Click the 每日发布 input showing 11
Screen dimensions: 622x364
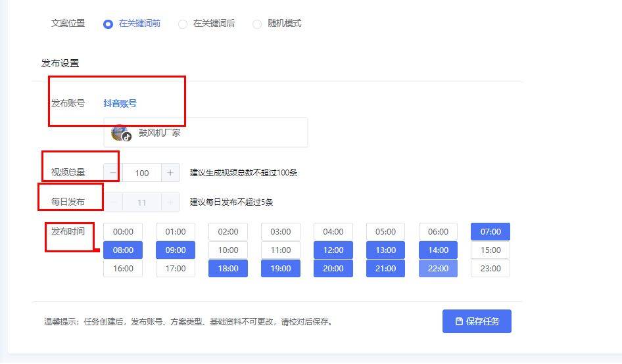pyautogui.click(x=141, y=202)
